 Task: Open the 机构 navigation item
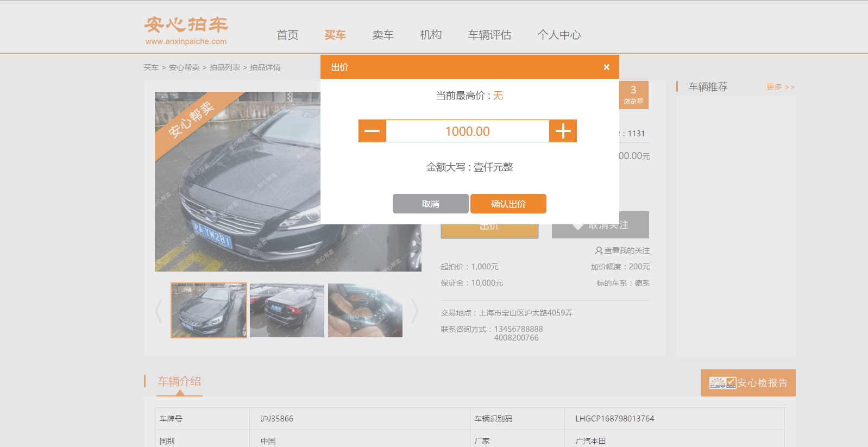(431, 35)
